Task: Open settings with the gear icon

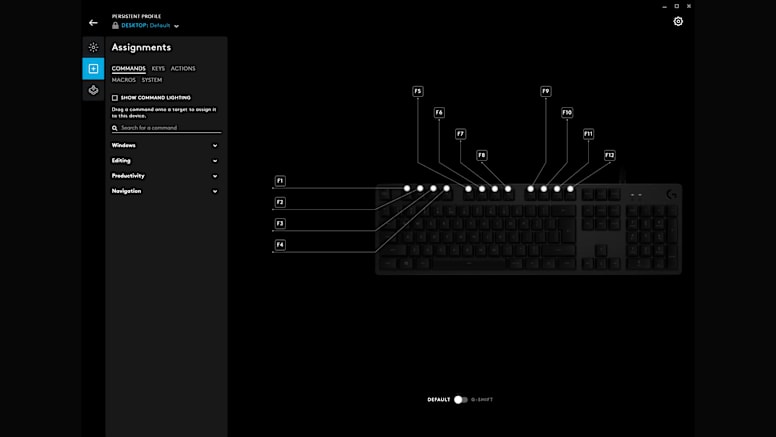Action: click(x=678, y=21)
